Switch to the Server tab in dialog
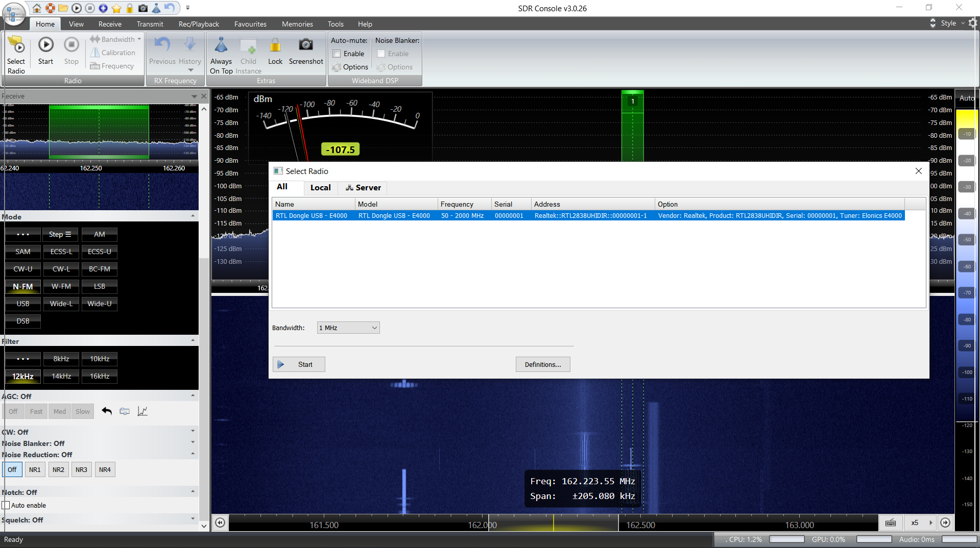Image resolution: width=980 pixels, height=548 pixels. [363, 188]
